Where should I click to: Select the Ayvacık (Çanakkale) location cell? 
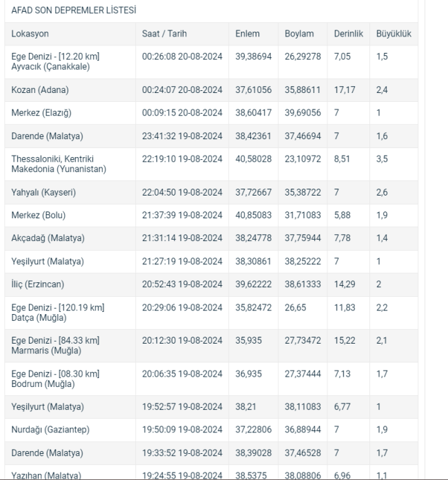(70, 62)
